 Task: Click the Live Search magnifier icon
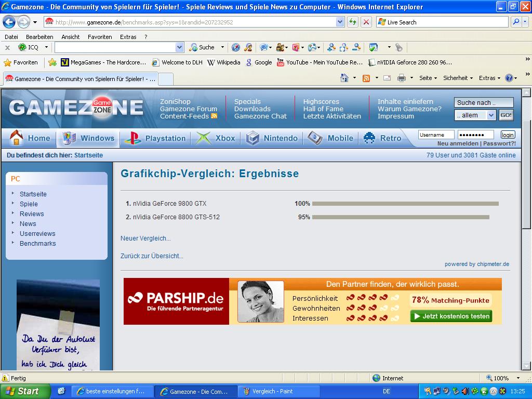[516, 22]
